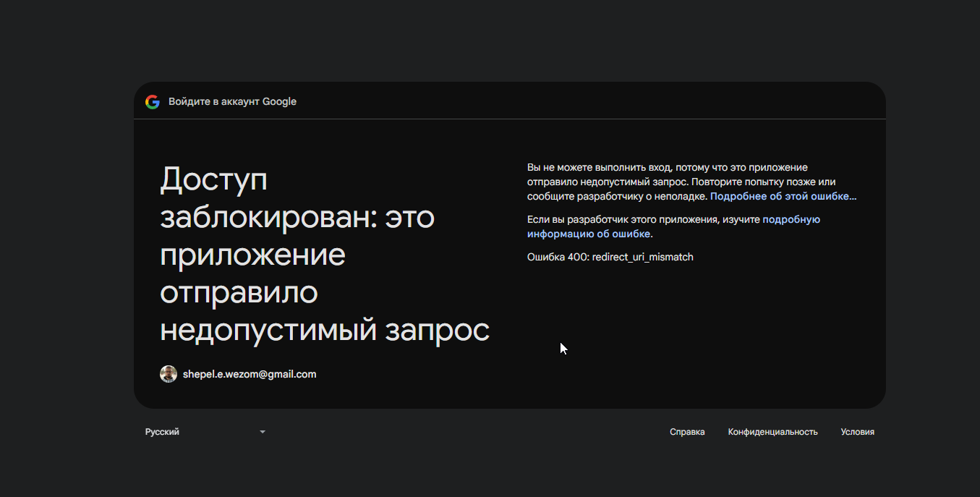Open the Справка footer link
980x497 pixels.
[x=687, y=432]
